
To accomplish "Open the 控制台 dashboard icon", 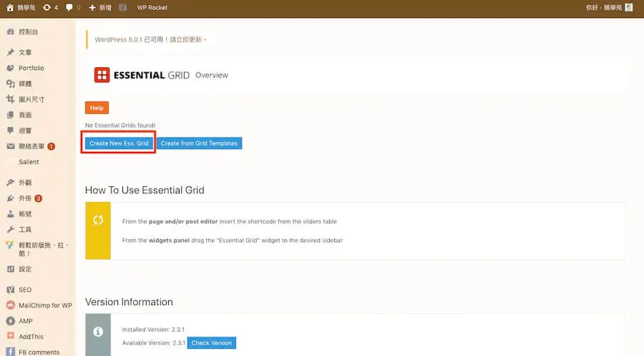I will 11,32.
